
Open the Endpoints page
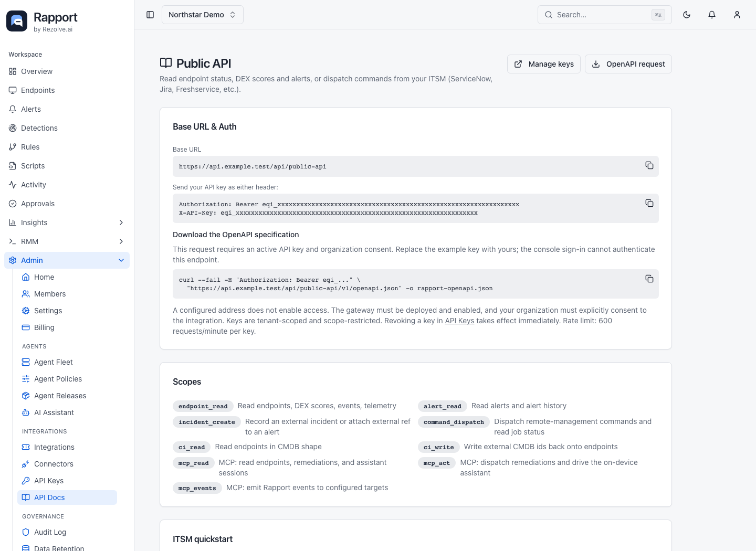[67, 90]
